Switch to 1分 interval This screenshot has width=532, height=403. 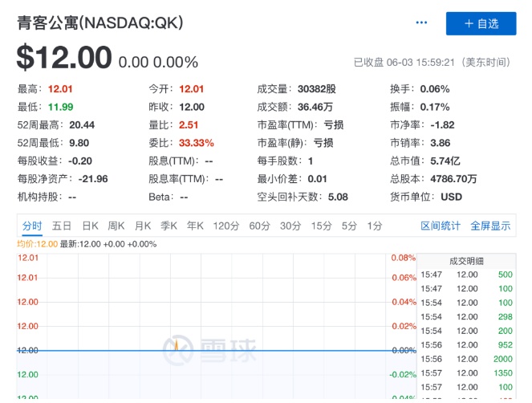point(375,226)
